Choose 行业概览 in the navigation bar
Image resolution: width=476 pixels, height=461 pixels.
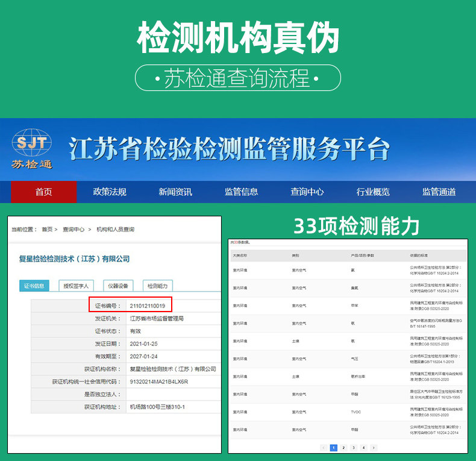373,192
